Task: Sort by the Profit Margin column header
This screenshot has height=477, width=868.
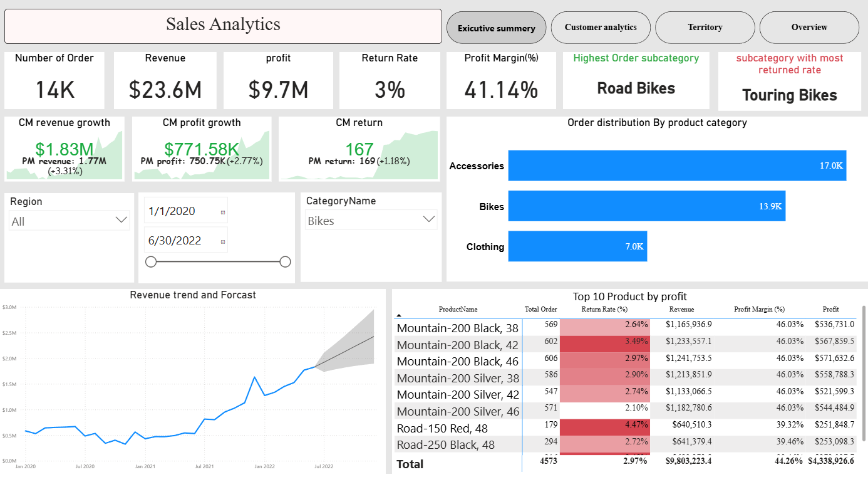Action: (x=760, y=309)
